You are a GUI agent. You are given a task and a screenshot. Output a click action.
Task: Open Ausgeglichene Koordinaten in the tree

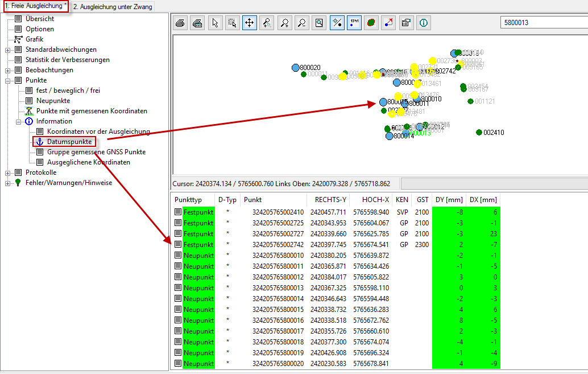click(88, 162)
